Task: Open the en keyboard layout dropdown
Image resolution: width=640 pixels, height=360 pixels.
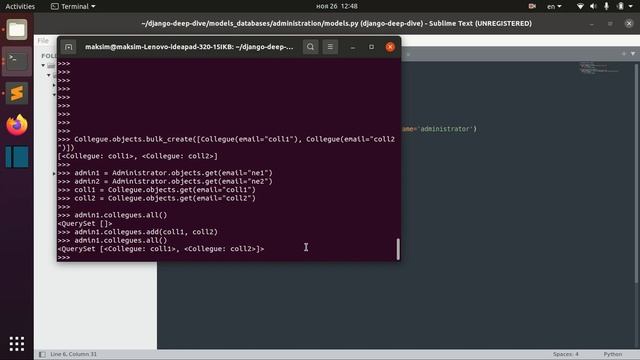Action: tap(554, 6)
